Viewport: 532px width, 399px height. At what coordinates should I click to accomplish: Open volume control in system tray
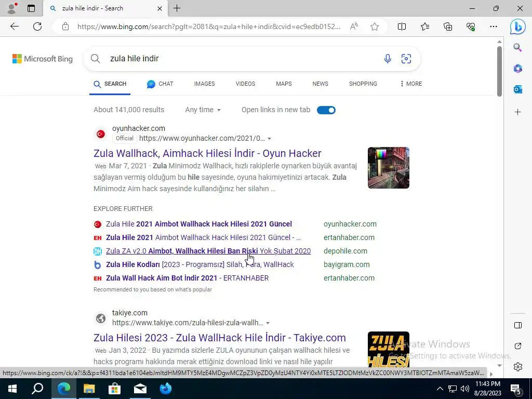click(465, 389)
